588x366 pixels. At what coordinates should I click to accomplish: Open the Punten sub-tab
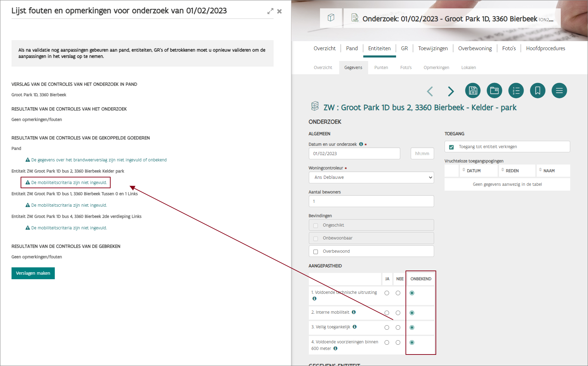(381, 68)
